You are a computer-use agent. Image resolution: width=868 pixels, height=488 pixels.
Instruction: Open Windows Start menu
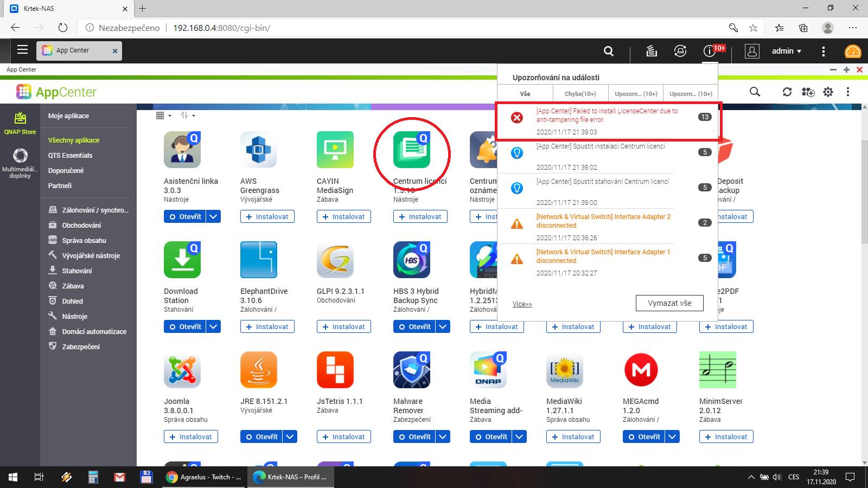pos(13,477)
